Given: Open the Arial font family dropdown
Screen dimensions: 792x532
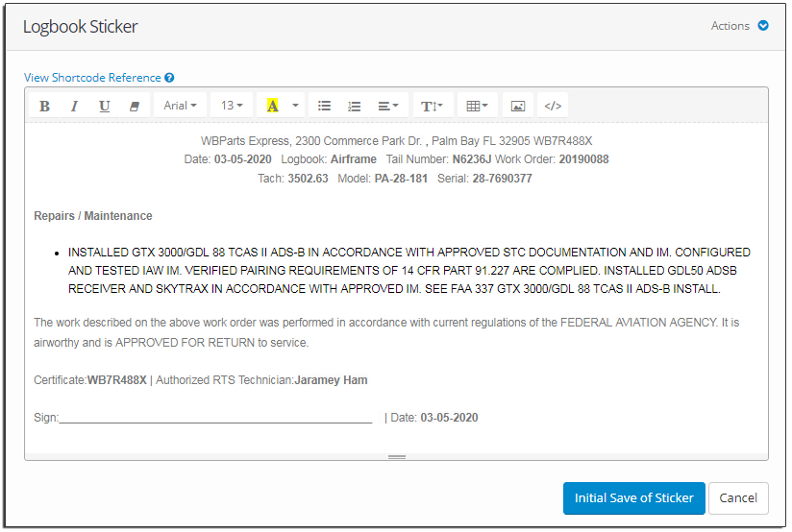Looking at the screenshot, I should tap(181, 106).
